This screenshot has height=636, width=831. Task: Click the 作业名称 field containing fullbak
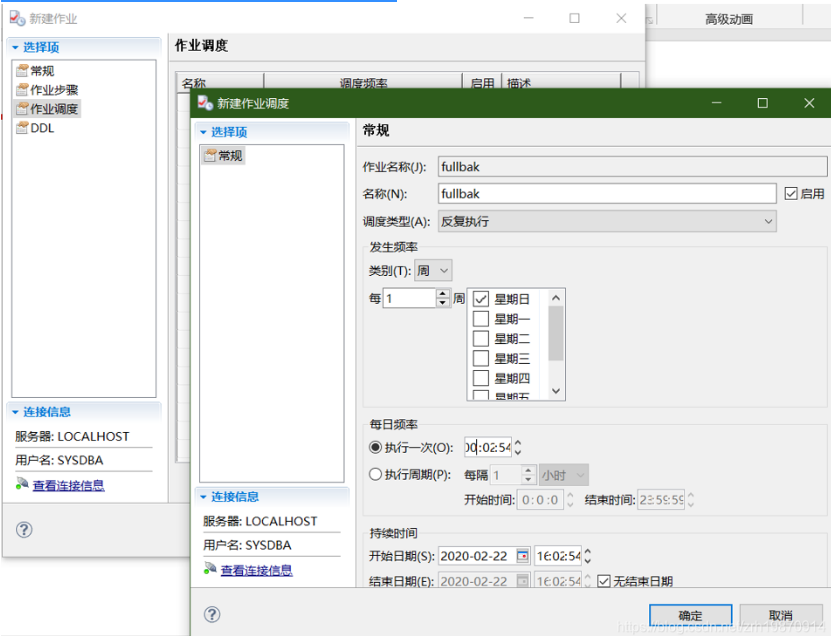[632, 166]
